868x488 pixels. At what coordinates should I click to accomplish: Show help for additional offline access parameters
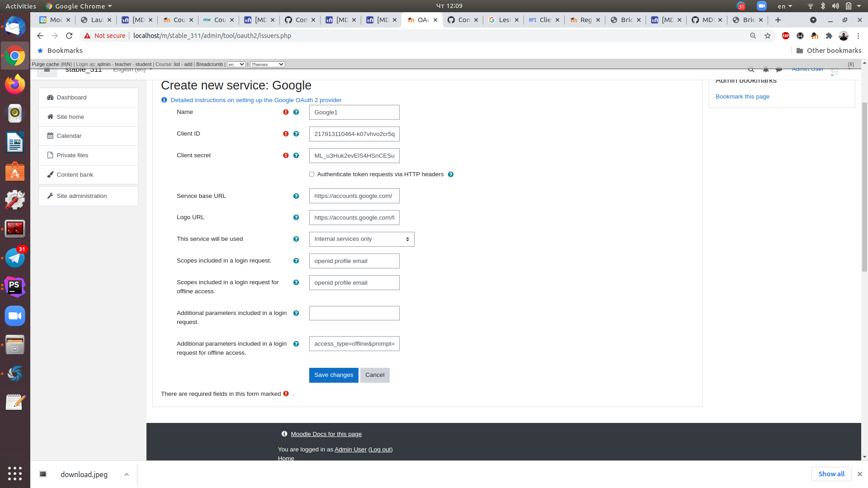pyautogui.click(x=296, y=344)
